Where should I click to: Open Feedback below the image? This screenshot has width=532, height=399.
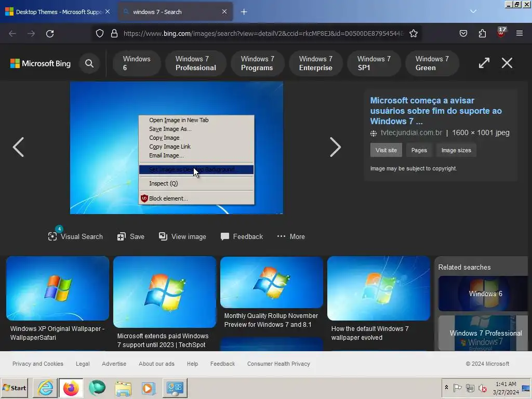[x=242, y=236]
